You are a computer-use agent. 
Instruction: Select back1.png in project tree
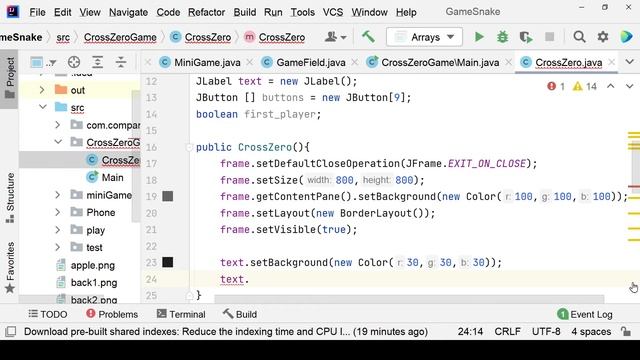pyautogui.click(x=94, y=282)
